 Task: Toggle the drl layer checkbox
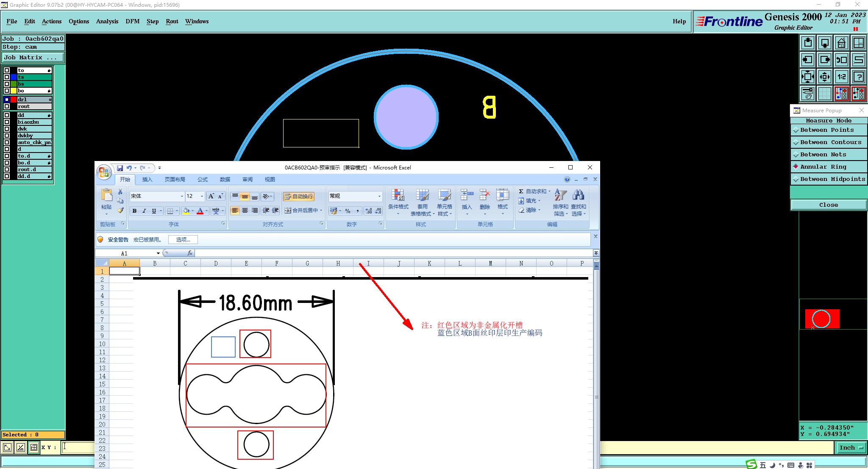pos(7,100)
